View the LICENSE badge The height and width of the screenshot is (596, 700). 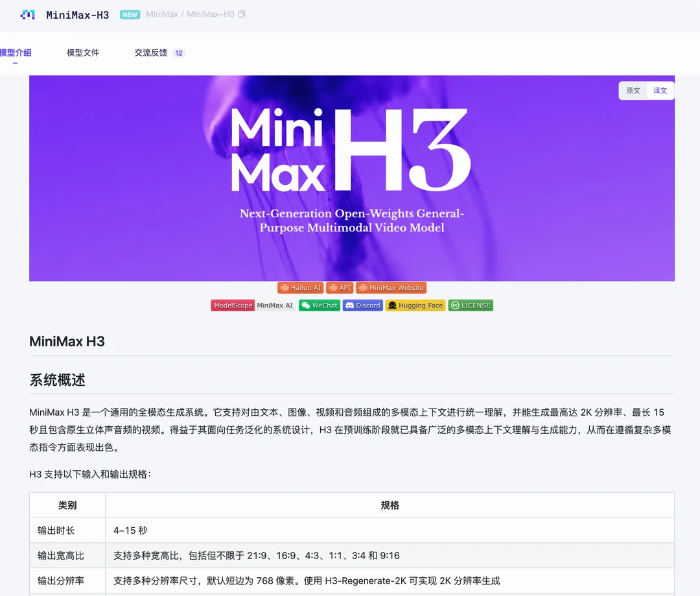[471, 305]
